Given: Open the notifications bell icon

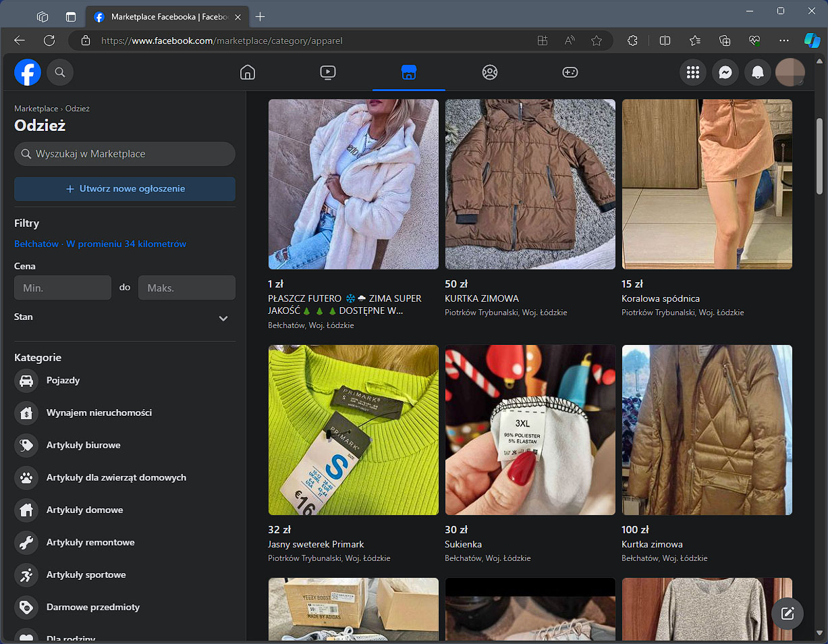Looking at the screenshot, I should tap(758, 72).
